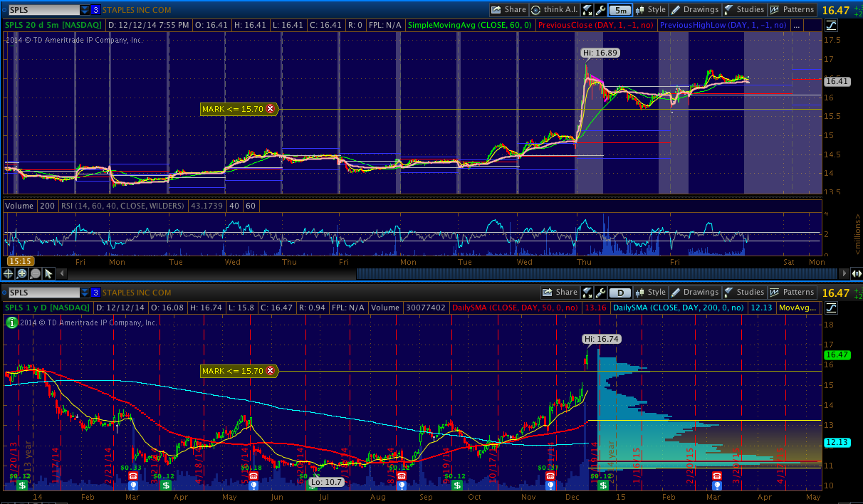This screenshot has height=504, width=863.
Task: Open symbol dropdown arrow in upper chart
Action: (x=85, y=10)
